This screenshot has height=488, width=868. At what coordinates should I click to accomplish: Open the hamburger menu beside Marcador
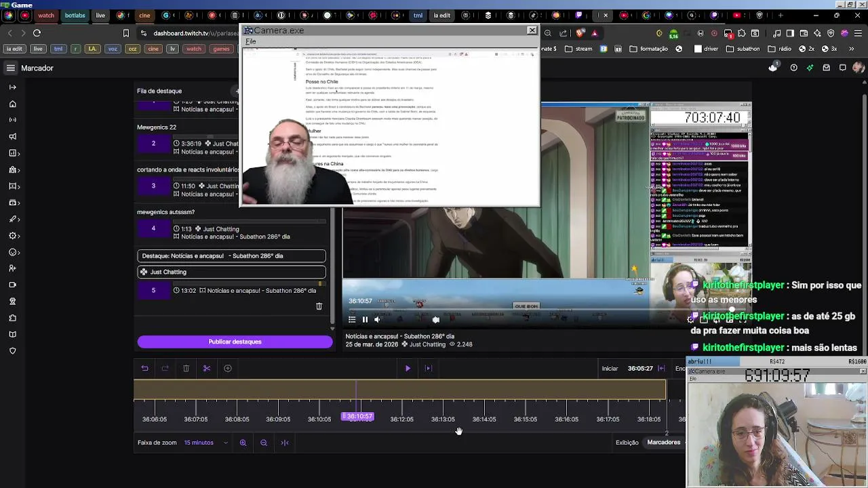tap(11, 68)
